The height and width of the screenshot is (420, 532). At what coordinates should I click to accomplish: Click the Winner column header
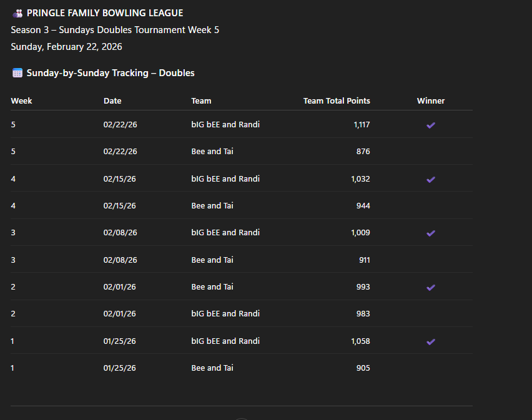point(431,100)
